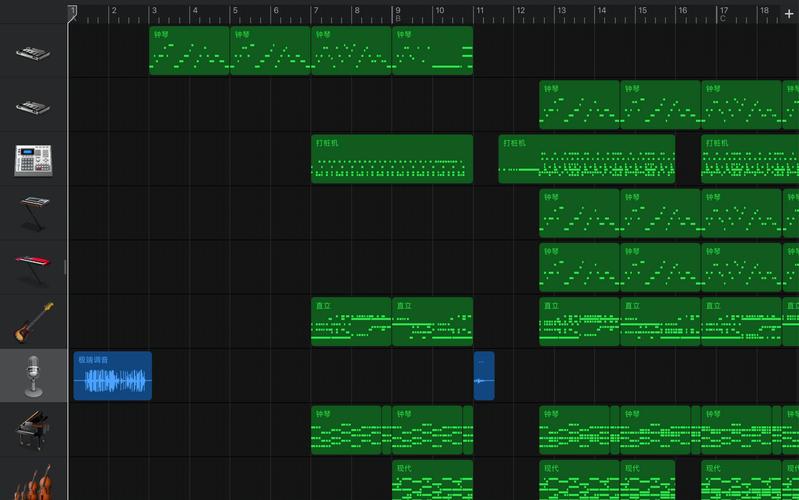Select the small blue audio region at bar 11

point(484,376)
